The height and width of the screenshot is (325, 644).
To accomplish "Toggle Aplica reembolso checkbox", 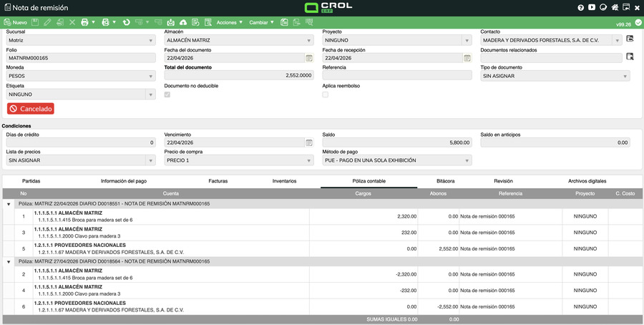I will pyautogui.click(x=326, y=94).
